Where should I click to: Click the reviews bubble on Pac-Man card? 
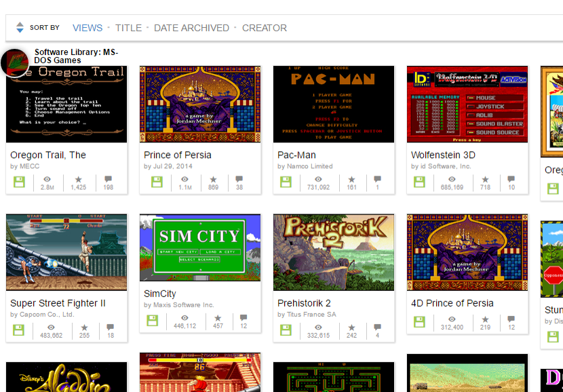click(377, 179)
